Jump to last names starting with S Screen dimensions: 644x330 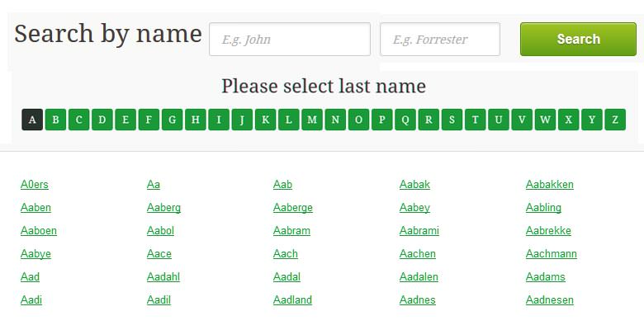tap(452, 120)
